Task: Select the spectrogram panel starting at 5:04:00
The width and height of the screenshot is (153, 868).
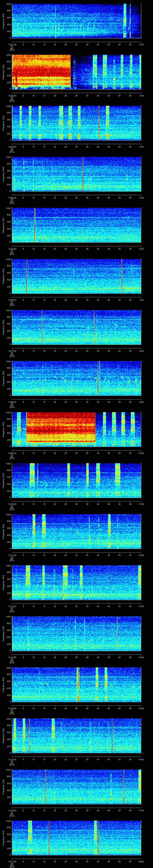Action: pyautogui.click(x=76, y=174)
